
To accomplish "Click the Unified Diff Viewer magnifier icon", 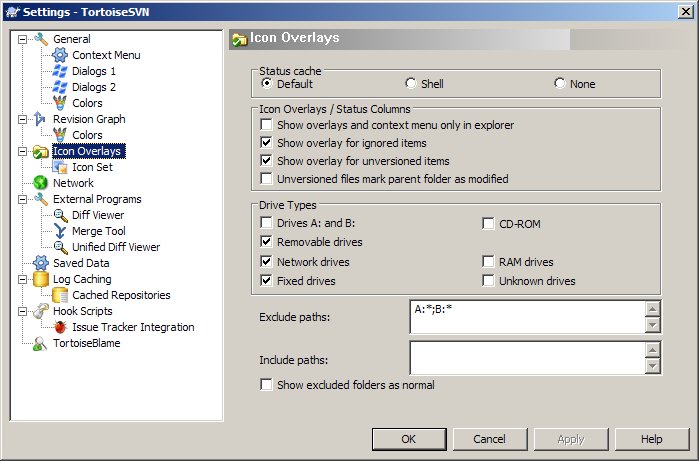I will click(x=60, y=247).
